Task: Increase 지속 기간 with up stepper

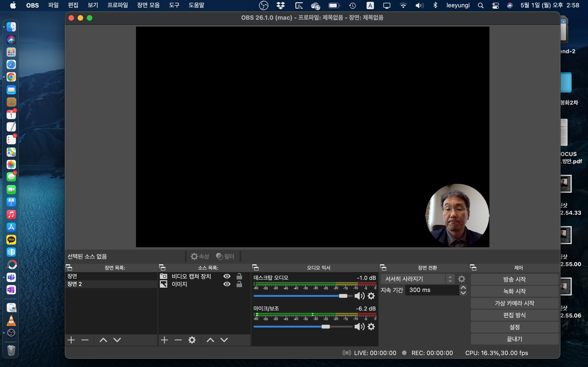Action: pos(463,287)
